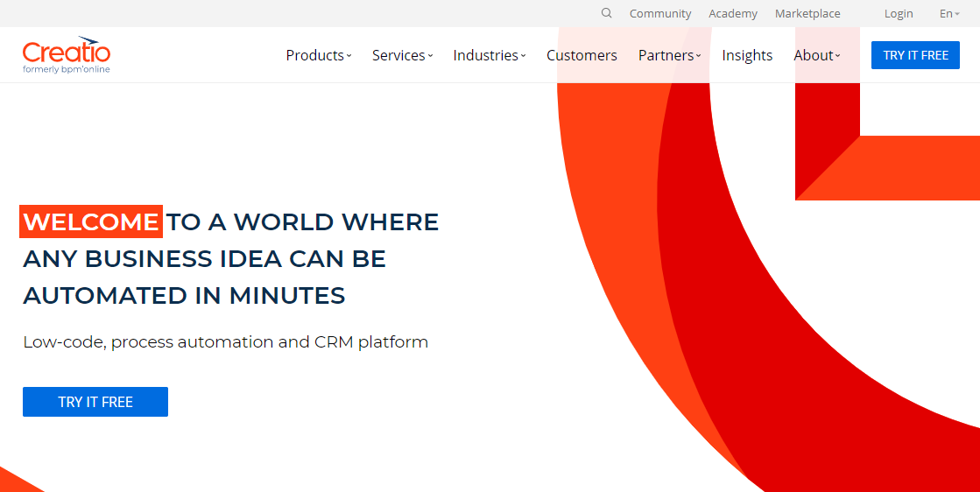Click the Login link
This screenshot has width=980, height=492.
(x=899, y=14)
